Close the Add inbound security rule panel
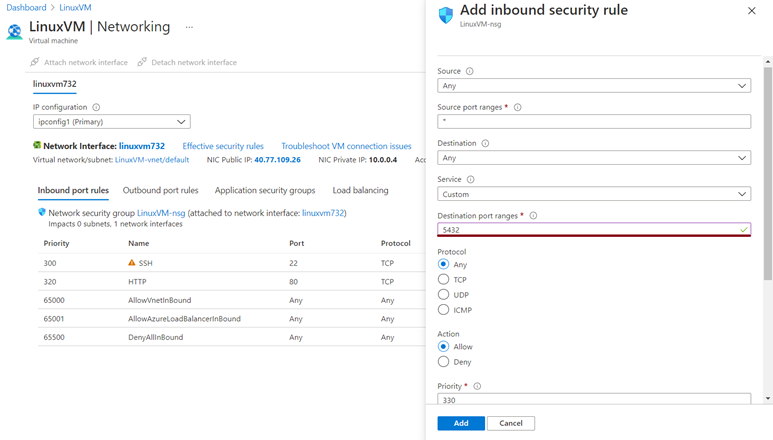Screen dimensions: 773x440 [751, 10]
